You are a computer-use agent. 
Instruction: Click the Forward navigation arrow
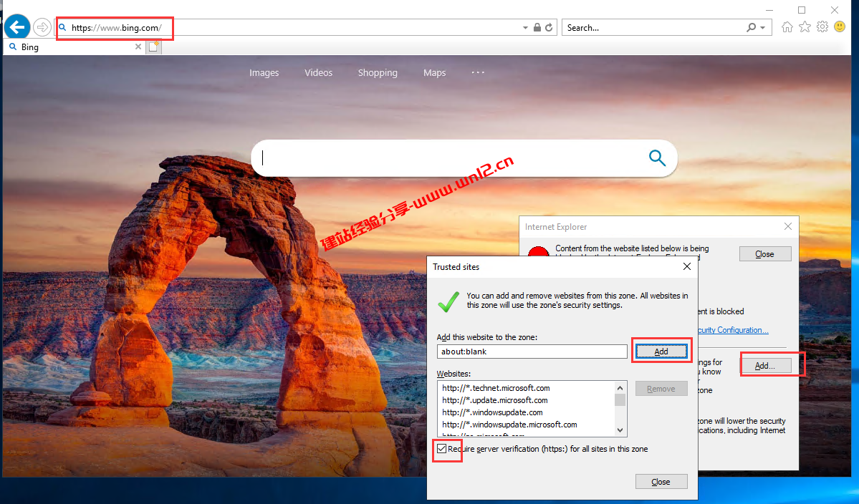(42, 28)
